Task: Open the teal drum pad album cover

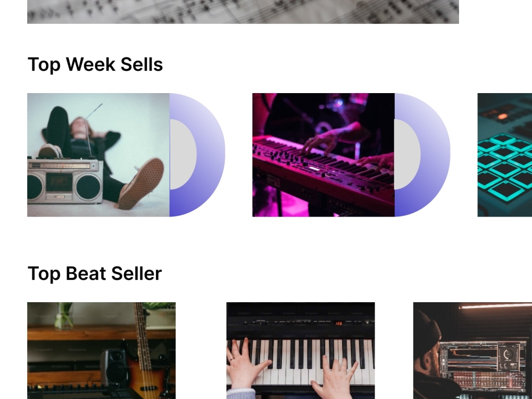Action: coord(505,155)
